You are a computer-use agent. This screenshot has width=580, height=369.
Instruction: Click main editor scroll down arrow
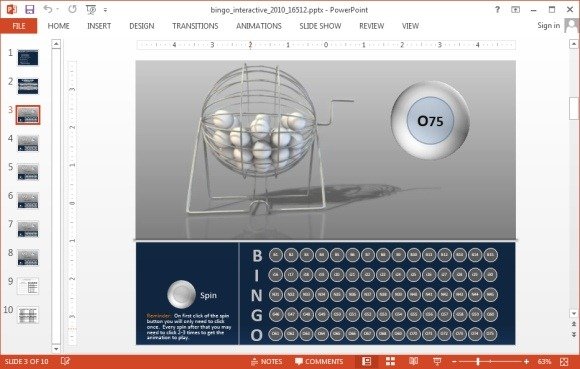pyautogui.click(x=574, y=314)
